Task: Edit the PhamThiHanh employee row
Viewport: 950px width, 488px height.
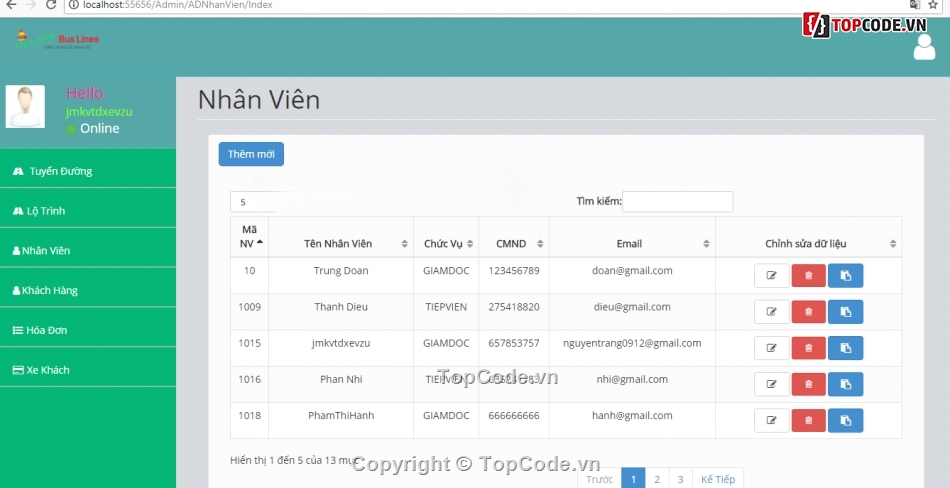Action: pyautogui.click(x=771, y=420)
